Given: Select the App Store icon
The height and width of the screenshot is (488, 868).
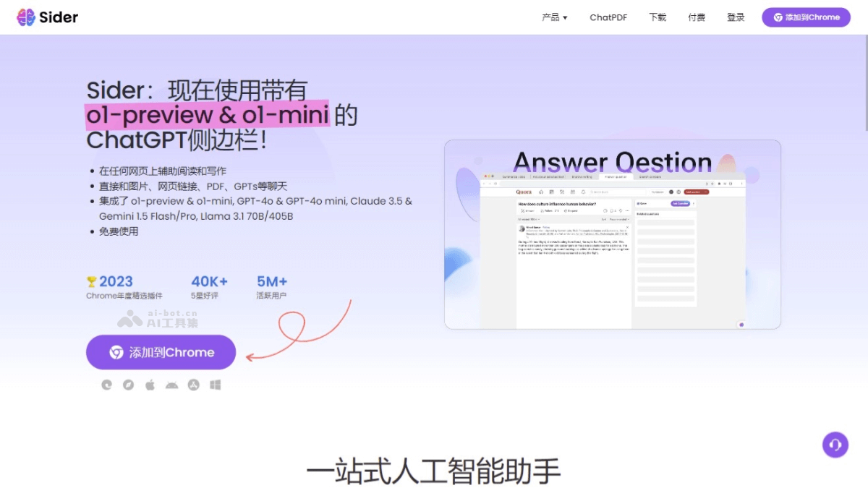Looking at the screenshot, I should (193, 385).
